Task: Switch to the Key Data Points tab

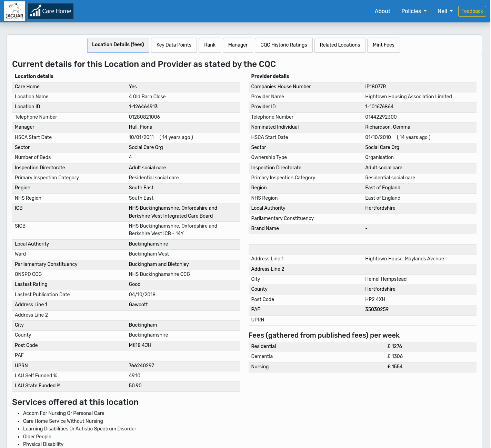Action: (174, 45)
